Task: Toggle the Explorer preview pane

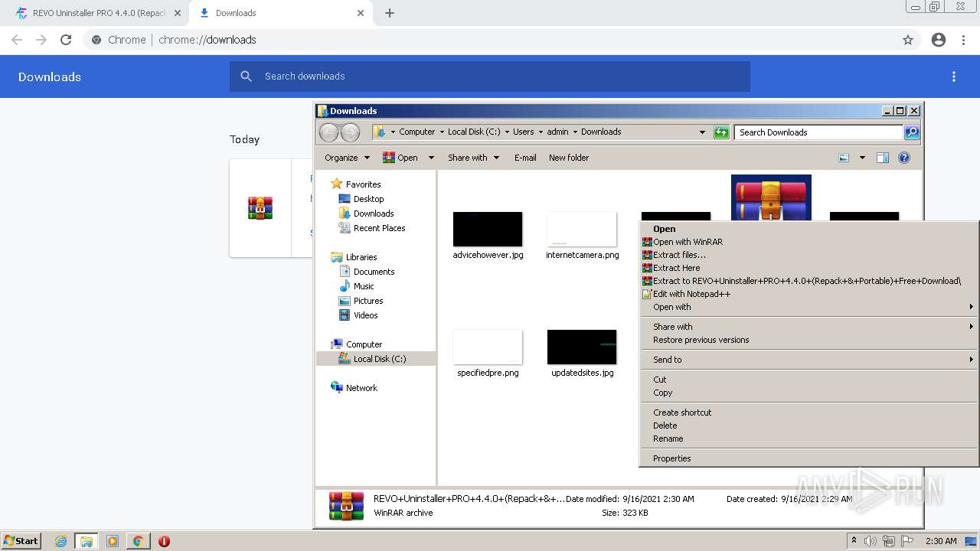Action: pyautogui.click(x=883, y=158)
